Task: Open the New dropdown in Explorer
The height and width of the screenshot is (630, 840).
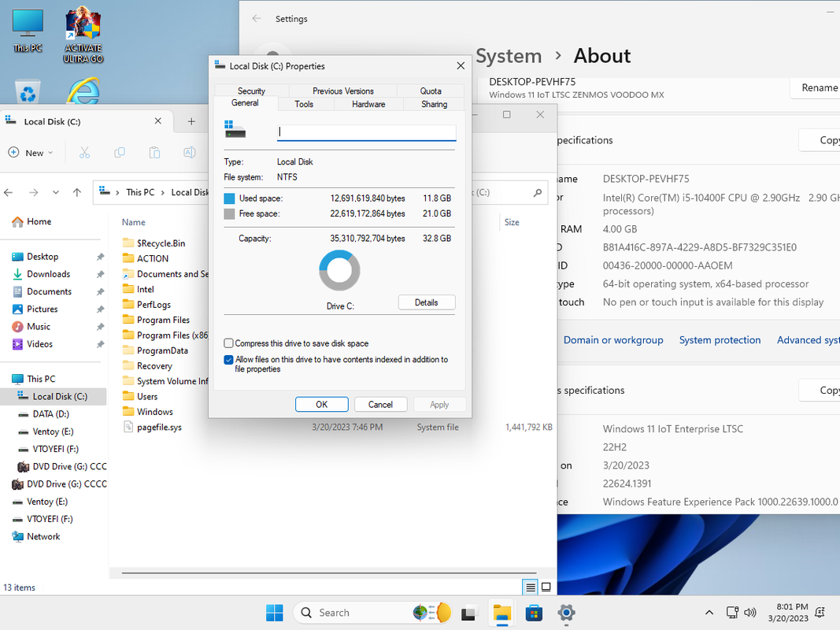Action: (31, 153)
